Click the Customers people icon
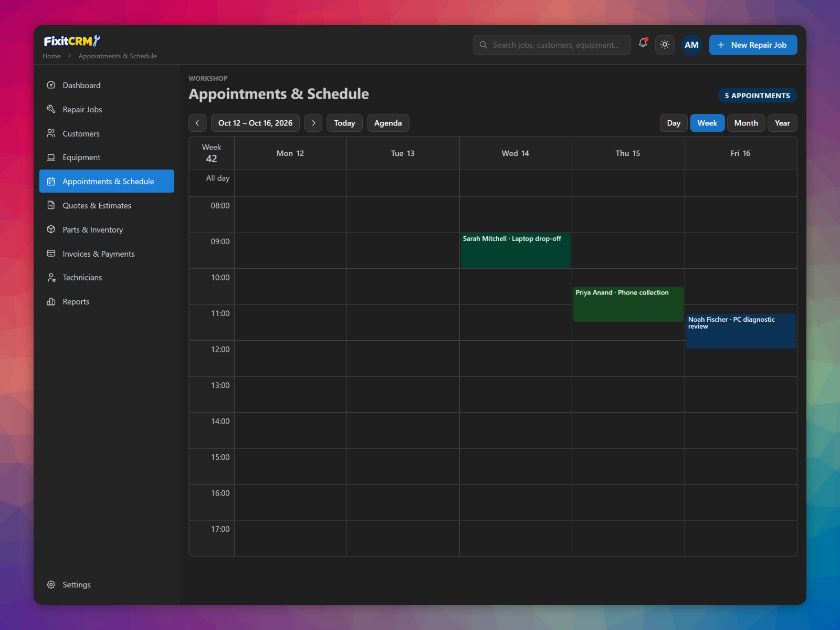Viewport: 840px width, 630px height. (x=51, y=133)
